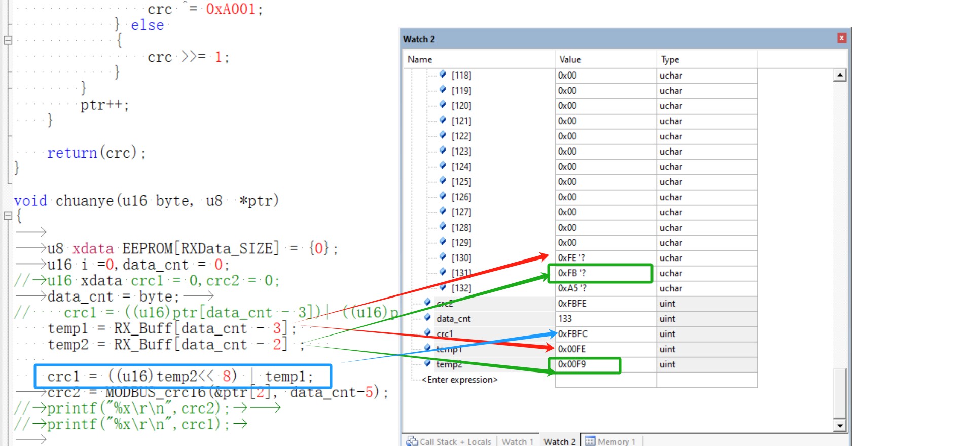Click the Memory 1 tab icon
This screenshot has height=446, width=980.
point(590,441)
